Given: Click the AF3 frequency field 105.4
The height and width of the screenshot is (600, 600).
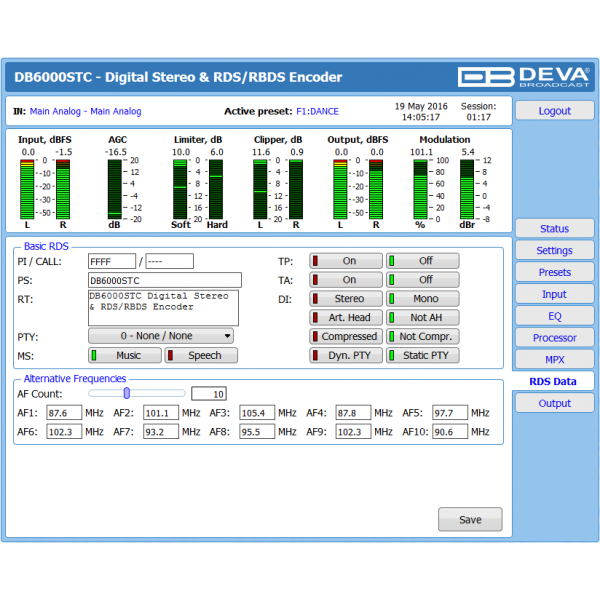Looking at the screenshot, I should coord(257,413).
